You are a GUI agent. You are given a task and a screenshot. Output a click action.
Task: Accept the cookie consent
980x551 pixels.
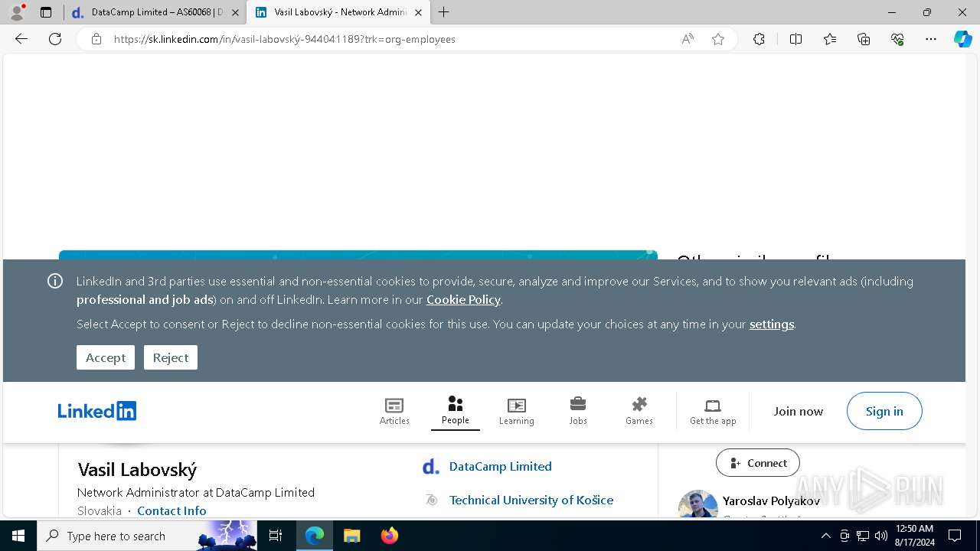pos(106,357)
